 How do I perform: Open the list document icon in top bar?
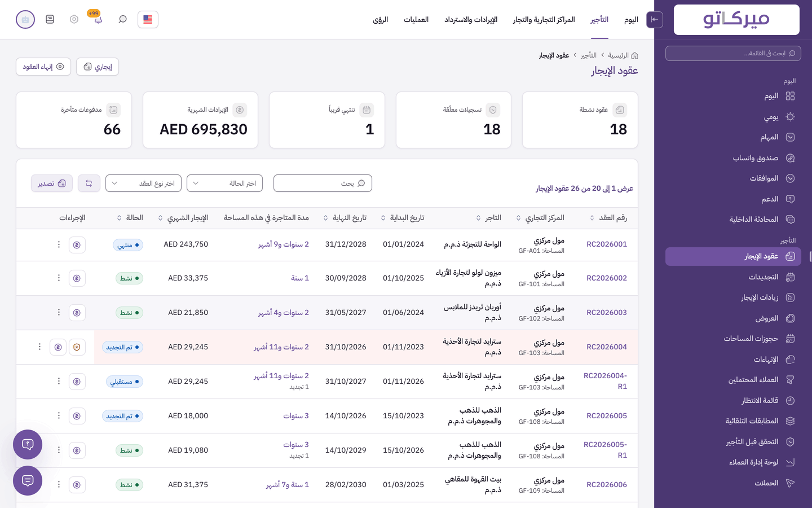[x=50, y=19]
